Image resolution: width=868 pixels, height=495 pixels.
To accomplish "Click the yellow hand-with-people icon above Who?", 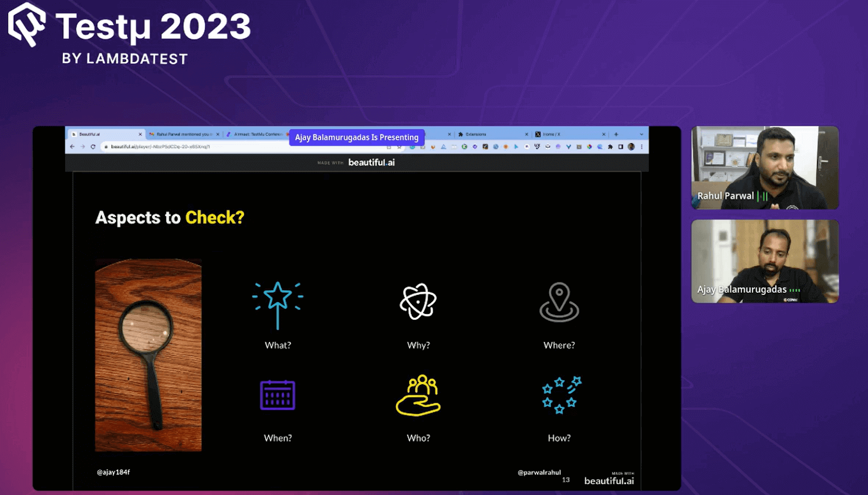I will coord(418,395).
